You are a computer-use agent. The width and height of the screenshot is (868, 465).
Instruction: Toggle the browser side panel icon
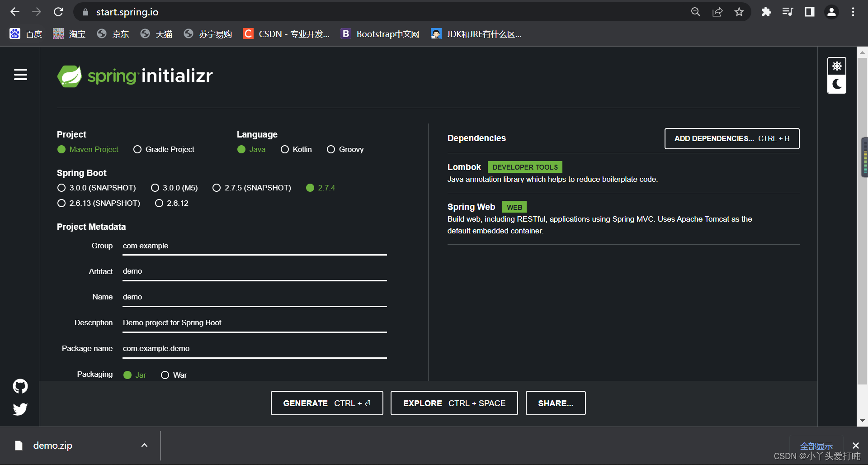pyautogui.click(x=809, y=12)
